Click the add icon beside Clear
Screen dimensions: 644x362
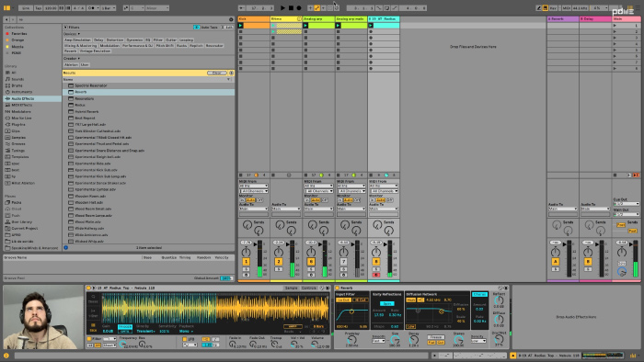coord(231,73)
